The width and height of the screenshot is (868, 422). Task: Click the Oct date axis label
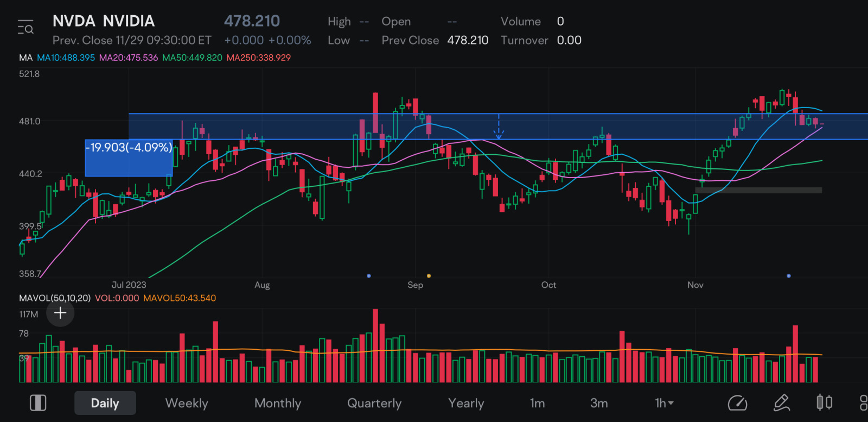pyautogui.click(x=548, y=285)
